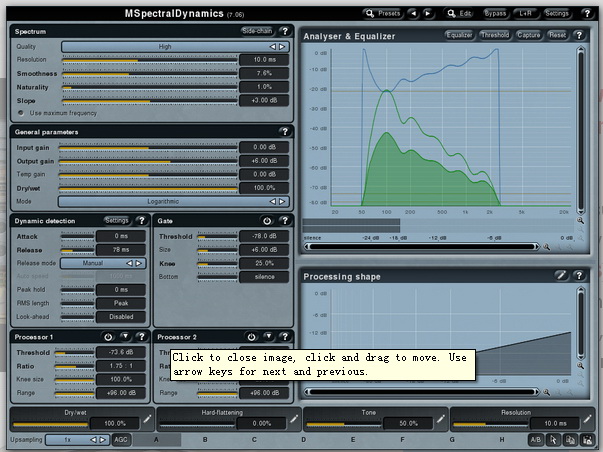Open Release mode Manual dropdown

tap(103, 263)
